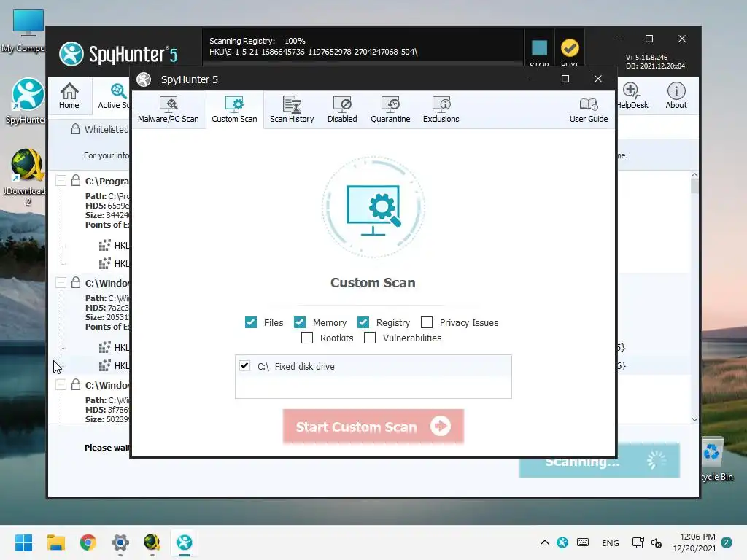Viewport: 747px width, 560px height.
Task: Open File Explorer from the taskbar
Action: (x=55, y=542)
